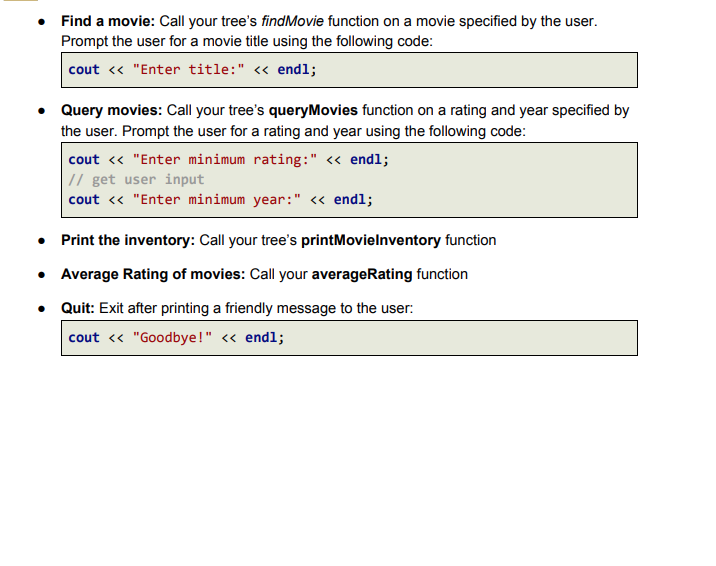Click the 'Query movies:' bold heading
The width and height of the screenshot is (716, 566).
(x=112, y=110)
